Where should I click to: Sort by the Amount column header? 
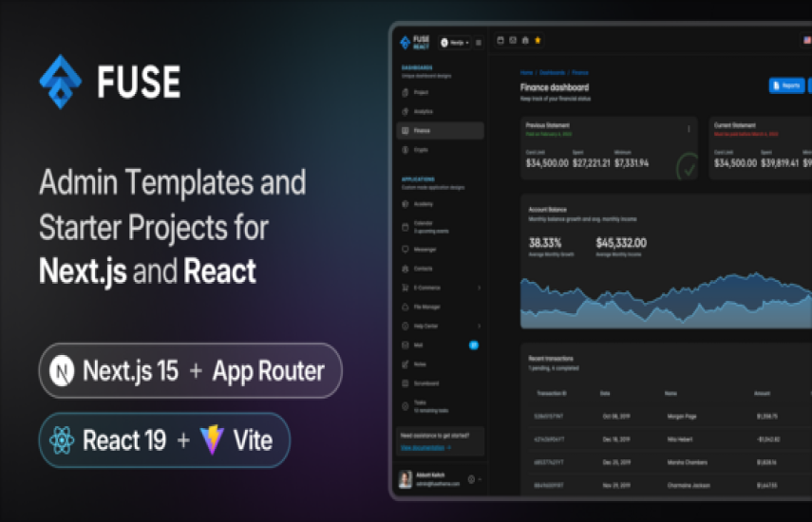(x=762, y=394)
